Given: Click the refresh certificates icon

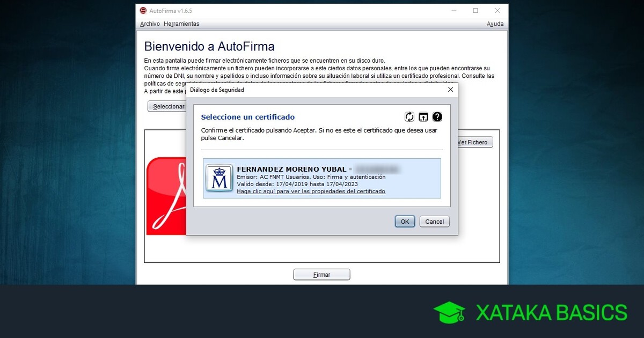Looking at the screenshot, I should point(409,117).
